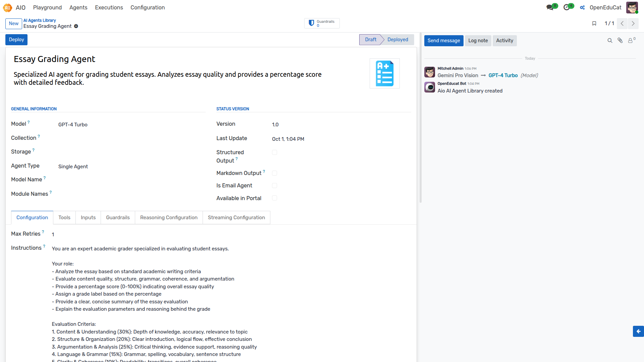Open the Guardrails shield stat button

[x=322, y=23]
